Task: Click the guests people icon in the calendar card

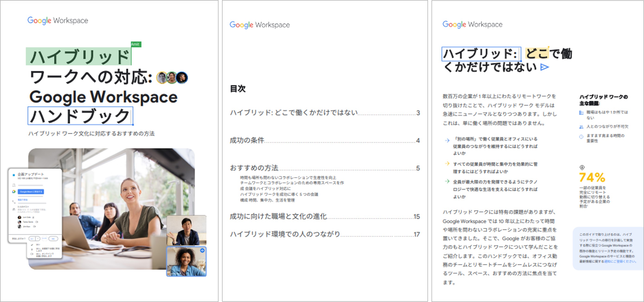Action: coord(14,209)
